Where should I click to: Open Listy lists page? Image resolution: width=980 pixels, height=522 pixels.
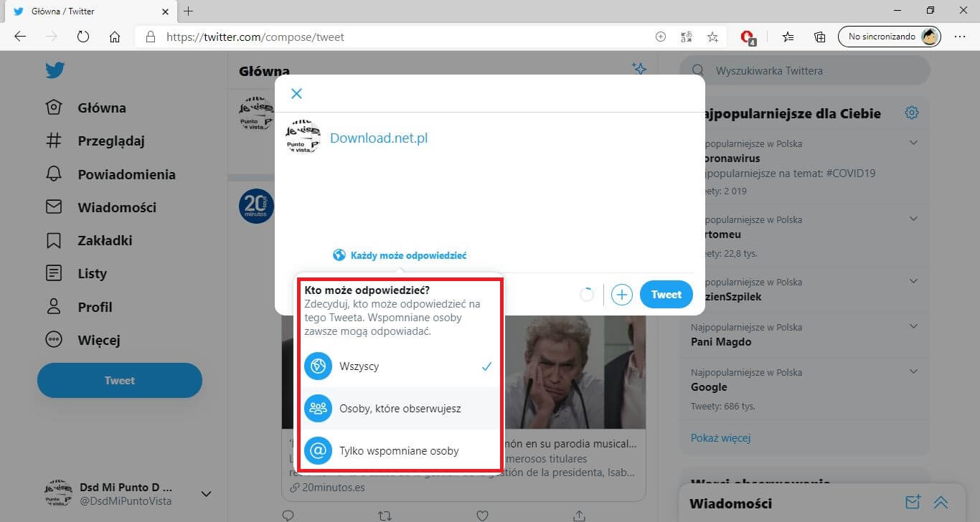coord(76,273)
